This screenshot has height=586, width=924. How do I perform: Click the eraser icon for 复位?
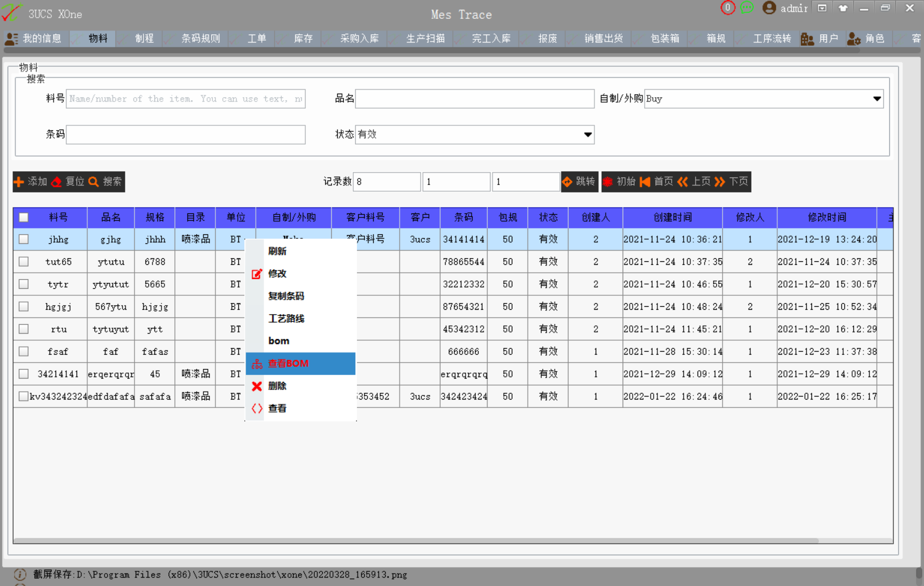[56, 182]
